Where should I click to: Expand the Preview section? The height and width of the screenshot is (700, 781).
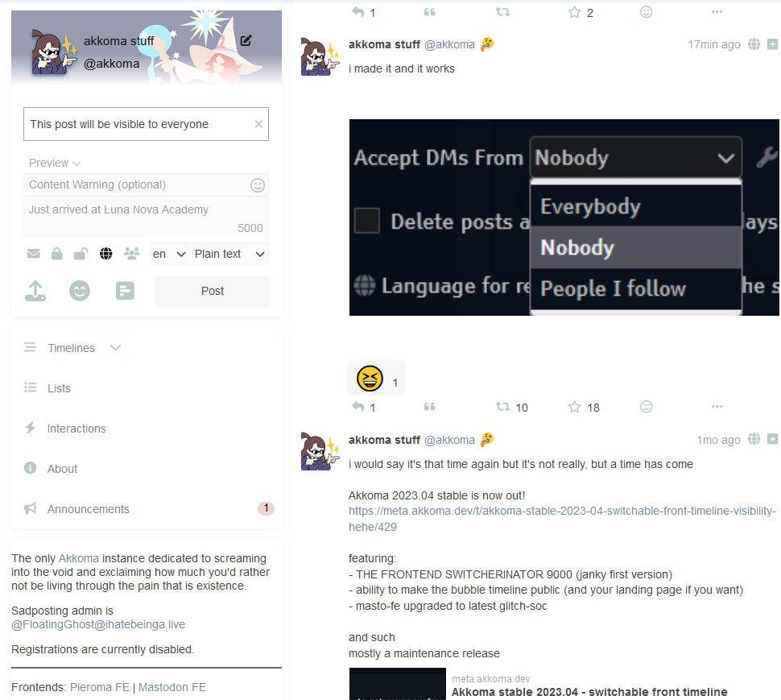54,163
